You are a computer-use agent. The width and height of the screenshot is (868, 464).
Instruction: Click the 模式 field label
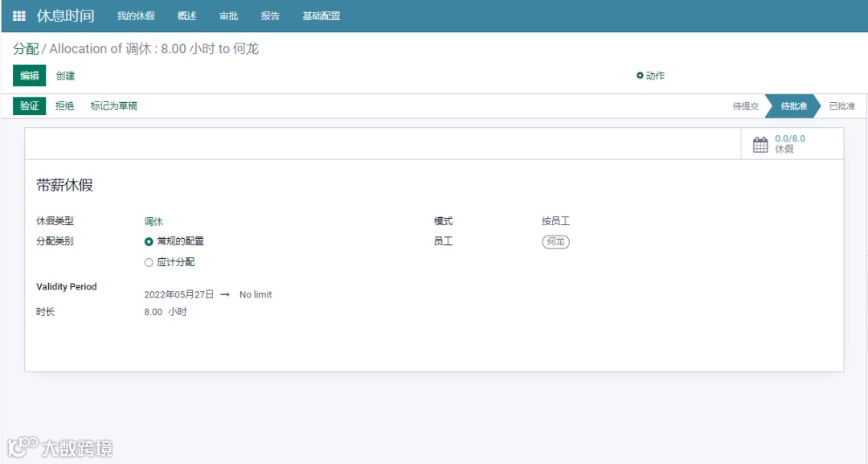pyautogui.click(x=444, y=221)
